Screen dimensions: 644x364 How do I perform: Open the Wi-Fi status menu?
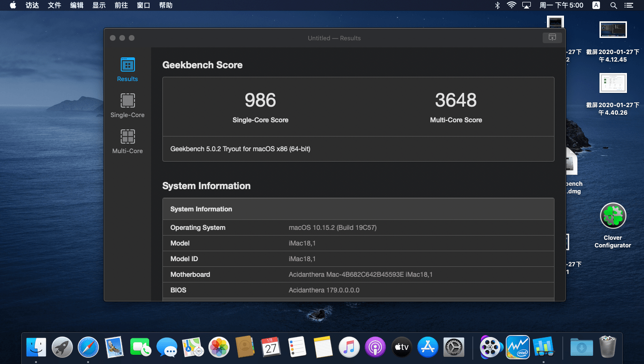click(x=511, y=5)
